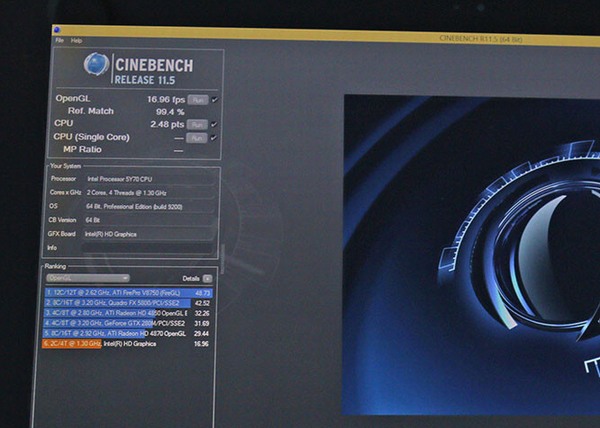
Task: Toggle the ranking Details arrow button
Action: pos(207,278)
